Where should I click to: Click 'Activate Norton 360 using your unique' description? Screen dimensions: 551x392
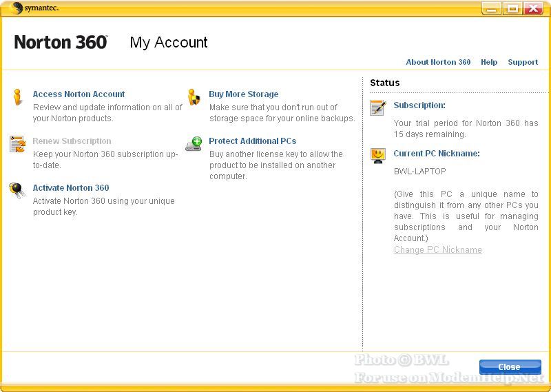coord(104,207)
